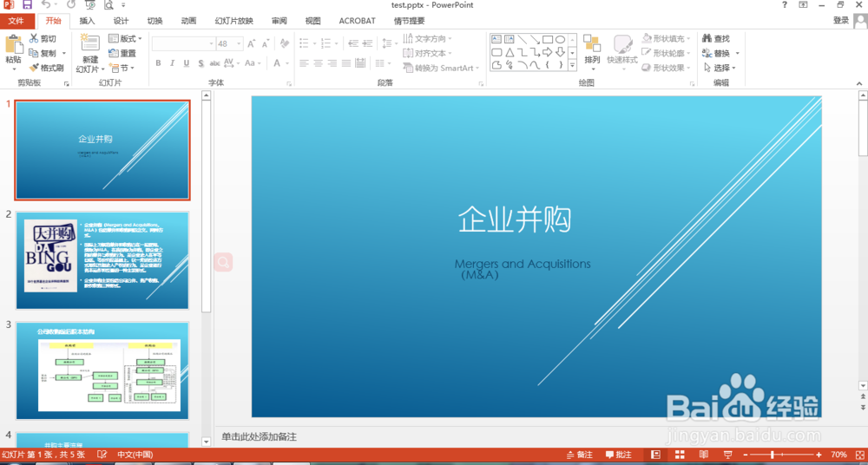
Task: Toggle strikethrough abc button
Action: [x=214, y=63]
